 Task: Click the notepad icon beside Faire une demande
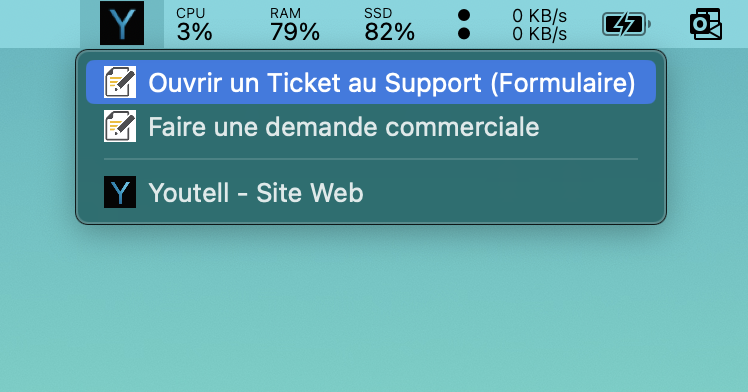coord(120,126)
